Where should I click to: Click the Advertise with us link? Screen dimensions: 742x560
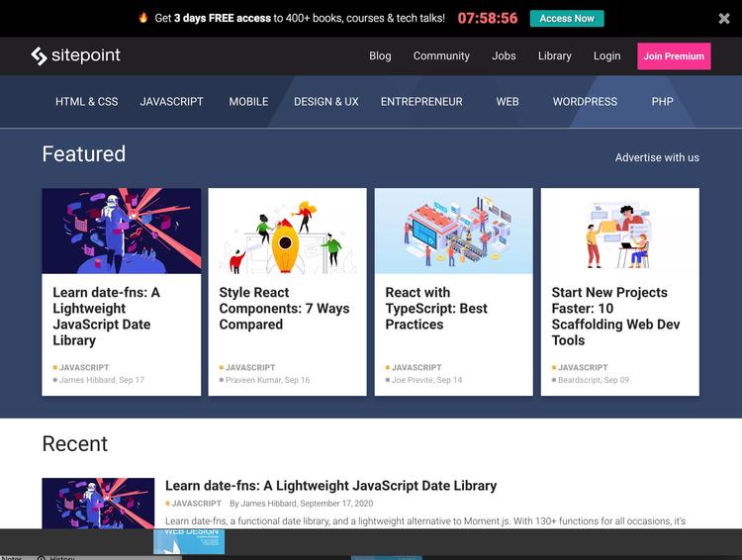[x=657, y=157]
